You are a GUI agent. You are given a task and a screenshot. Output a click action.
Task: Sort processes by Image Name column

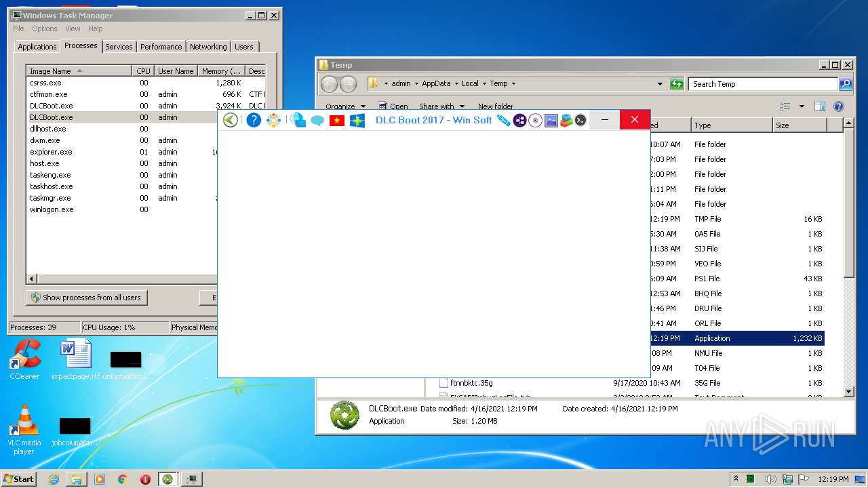(x=79, y=70)
